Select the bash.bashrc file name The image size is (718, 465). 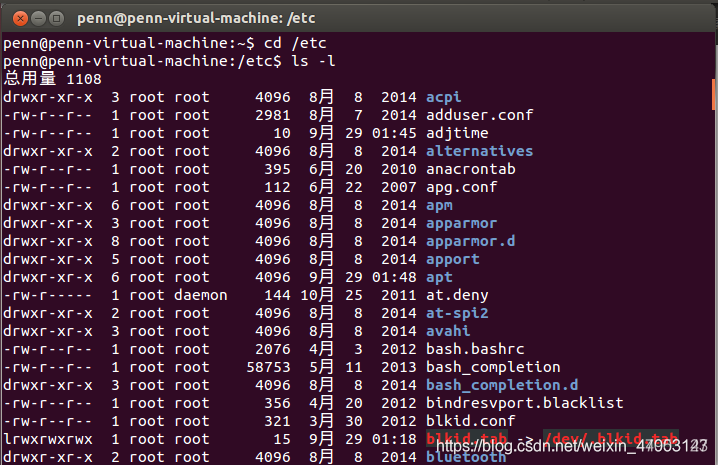pos(475,349)
